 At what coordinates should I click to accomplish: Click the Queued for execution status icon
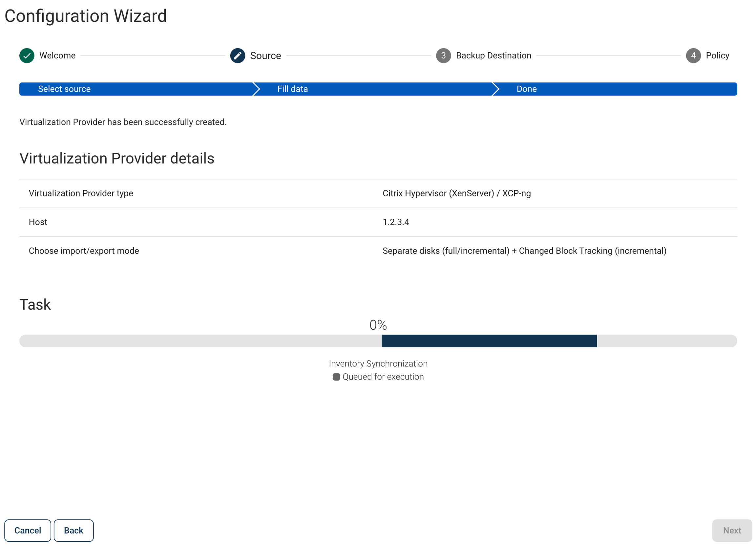pos(336,377)
